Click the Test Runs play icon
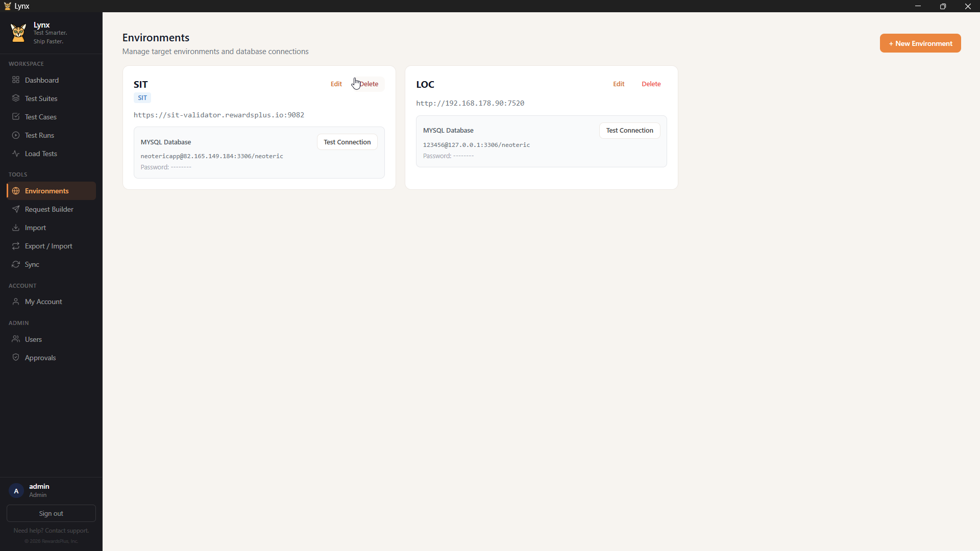The image size is (980, 551). tap(16, 135)
